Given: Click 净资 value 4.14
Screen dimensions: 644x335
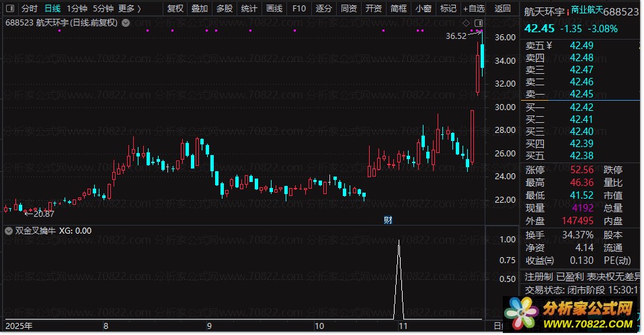Looking at the screenshot, I should pos(584,248).
